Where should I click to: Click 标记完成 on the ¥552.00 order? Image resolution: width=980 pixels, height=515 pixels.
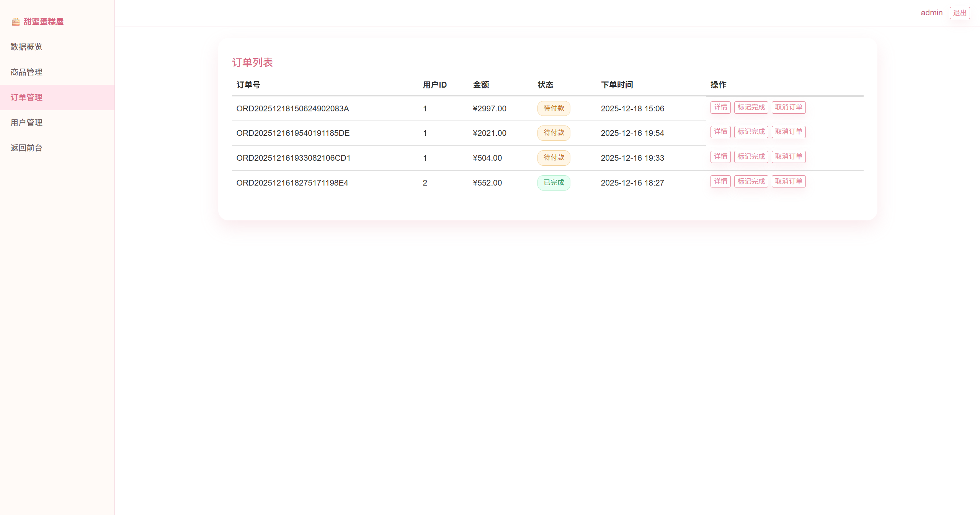point(751,181)
